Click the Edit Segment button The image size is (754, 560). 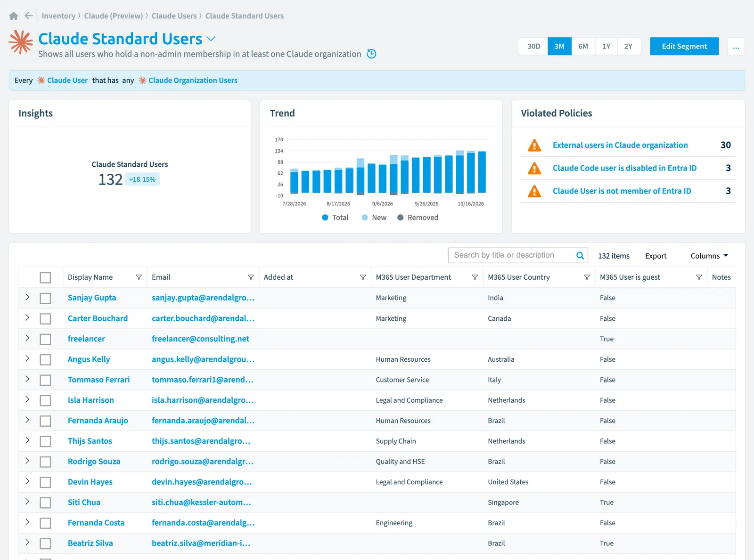[x=684, y=46]
